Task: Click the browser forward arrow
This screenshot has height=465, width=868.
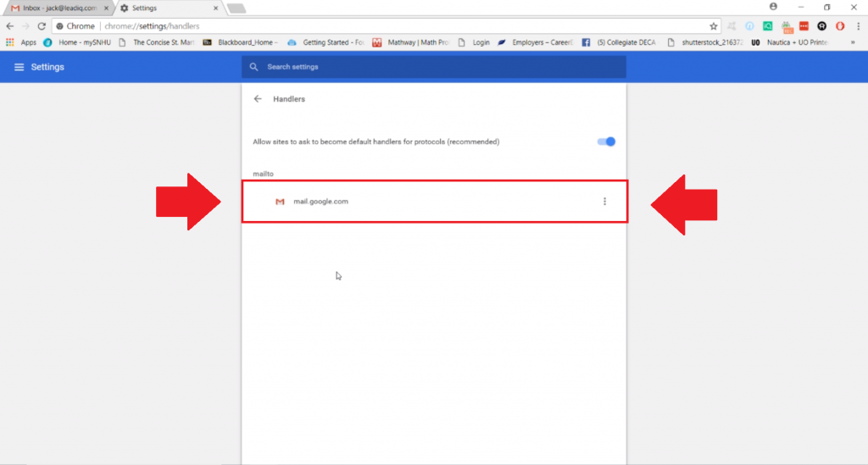Action: [25, 26]
